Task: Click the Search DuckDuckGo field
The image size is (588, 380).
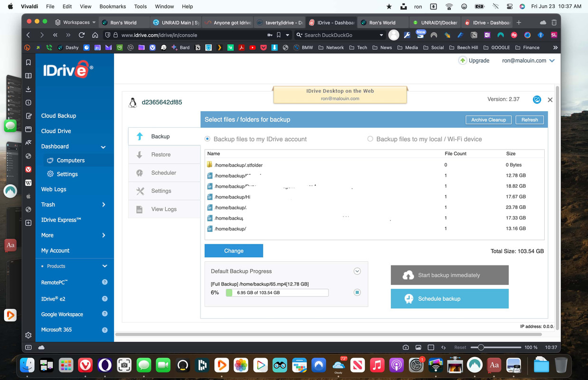Action: coord(340,35)
